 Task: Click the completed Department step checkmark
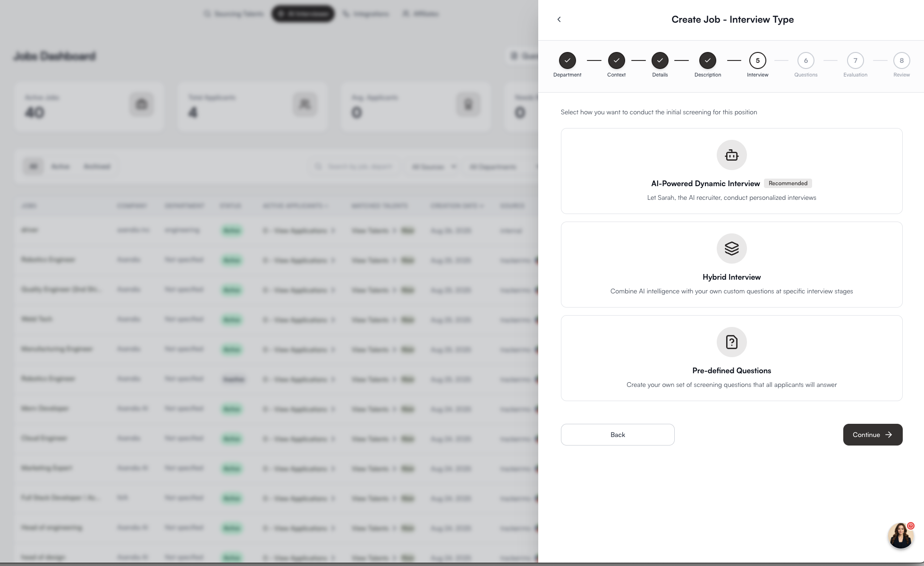point(567,60)
